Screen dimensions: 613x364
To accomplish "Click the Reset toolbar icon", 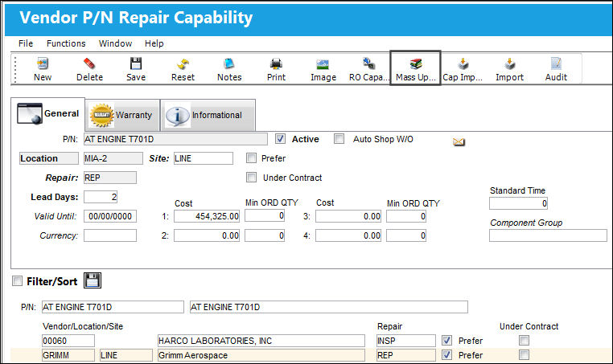I will (x=183, y=63).
